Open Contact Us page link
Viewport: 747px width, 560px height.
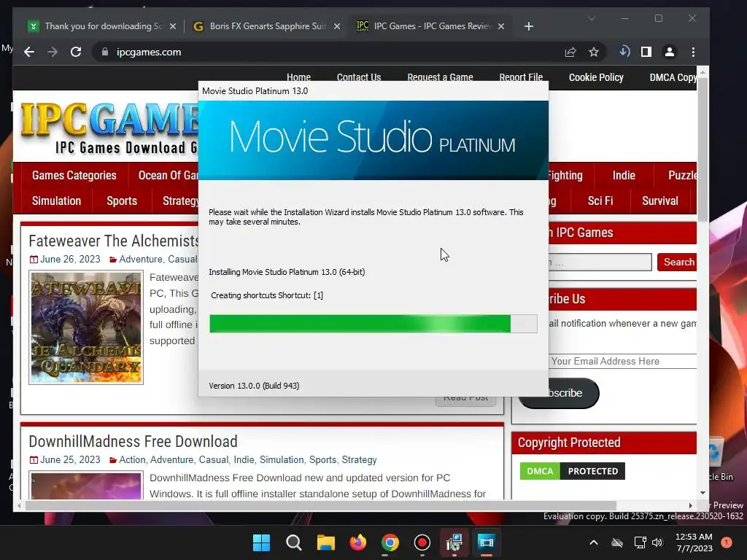pos(359,77)
